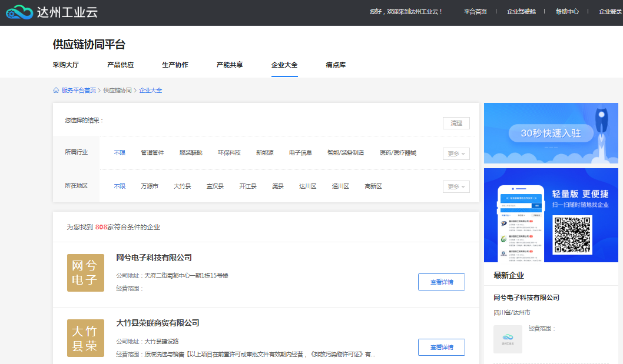
Task: Click the 大竹县荣 company logo tile
Action: click(x=85, y=338)
